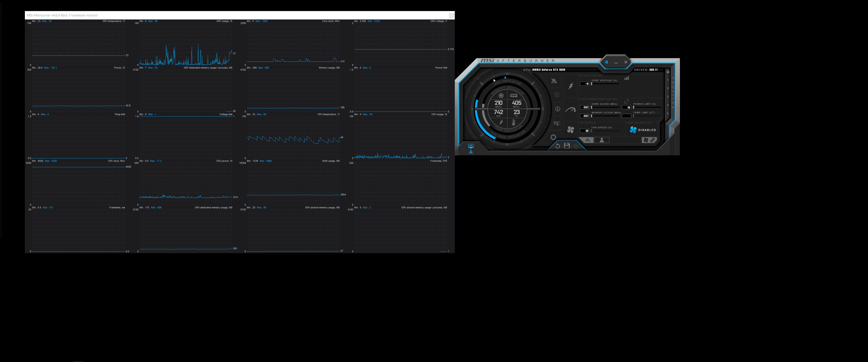This screenshot has height=362, width=868.
Task: Click the fighter jet icon
Action: [x=554, y=81]
